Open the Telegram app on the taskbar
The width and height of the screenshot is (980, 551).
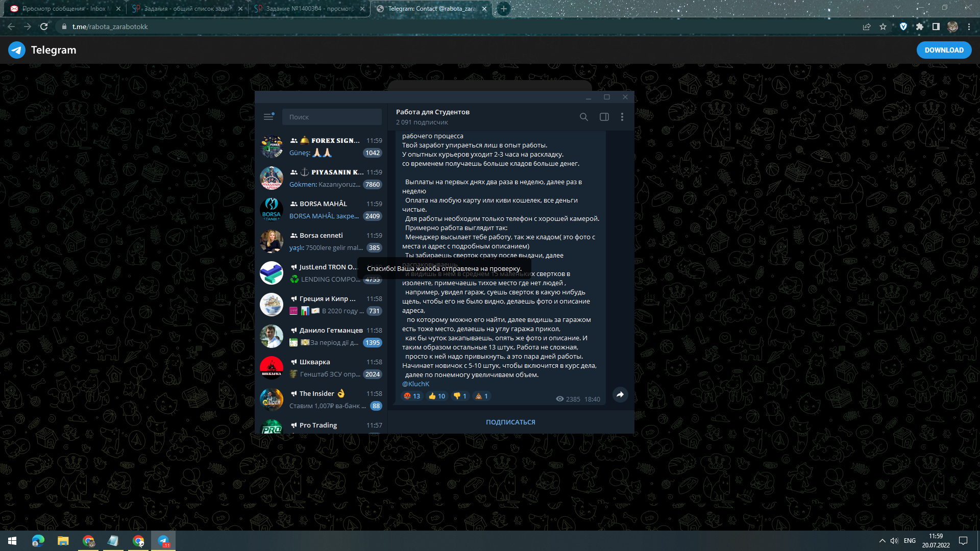(163, 541)
